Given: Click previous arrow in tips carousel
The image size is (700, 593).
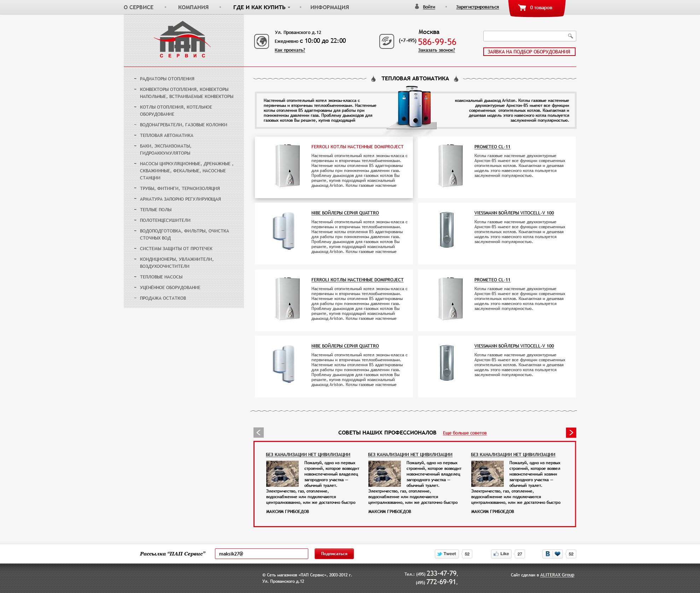Looking at the screenshot, I should point(258,432).
